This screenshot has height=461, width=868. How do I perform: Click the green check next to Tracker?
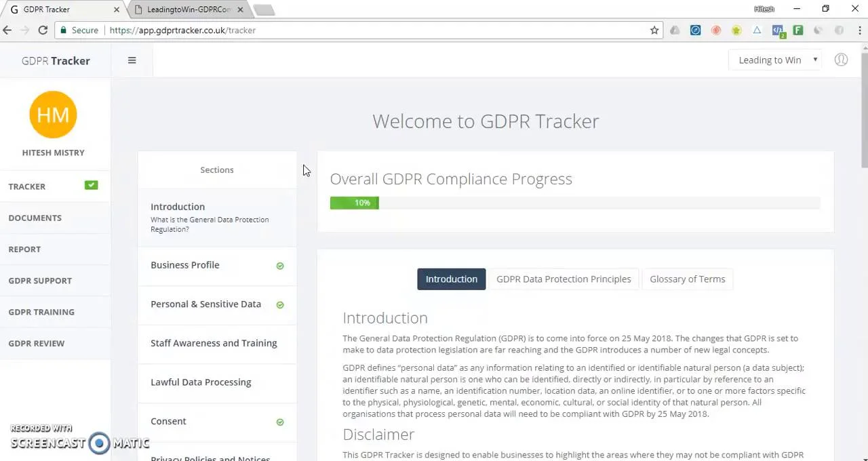[91, 185]
